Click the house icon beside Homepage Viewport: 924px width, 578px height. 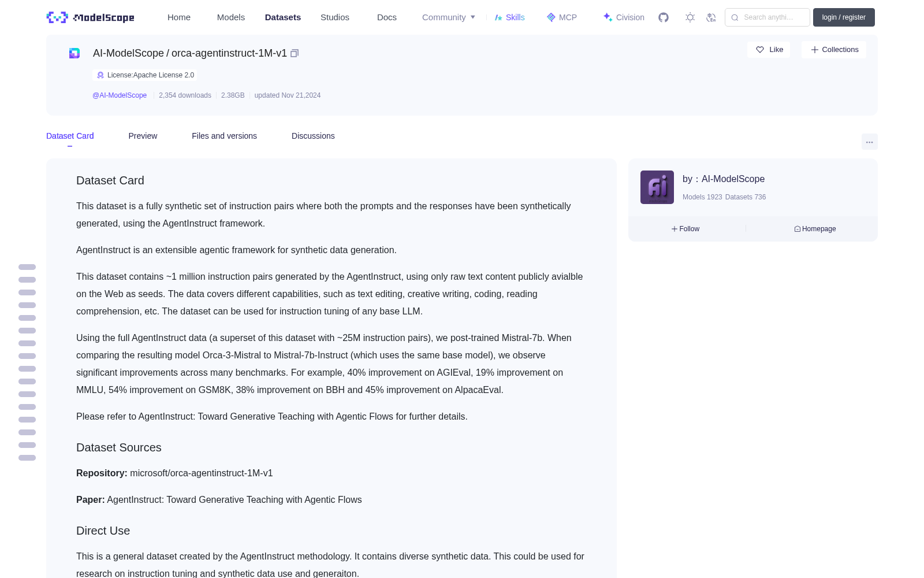coord(798,229)
